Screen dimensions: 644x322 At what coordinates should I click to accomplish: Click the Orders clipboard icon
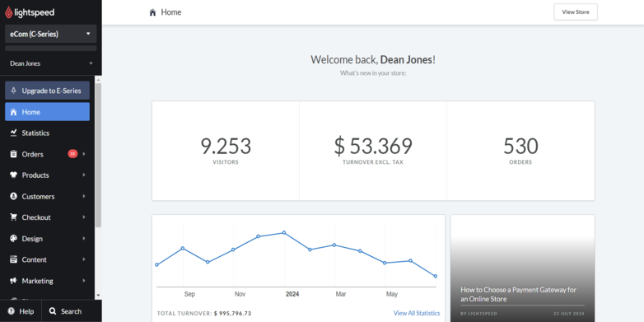pyautogui.click(x=13, y=154)
